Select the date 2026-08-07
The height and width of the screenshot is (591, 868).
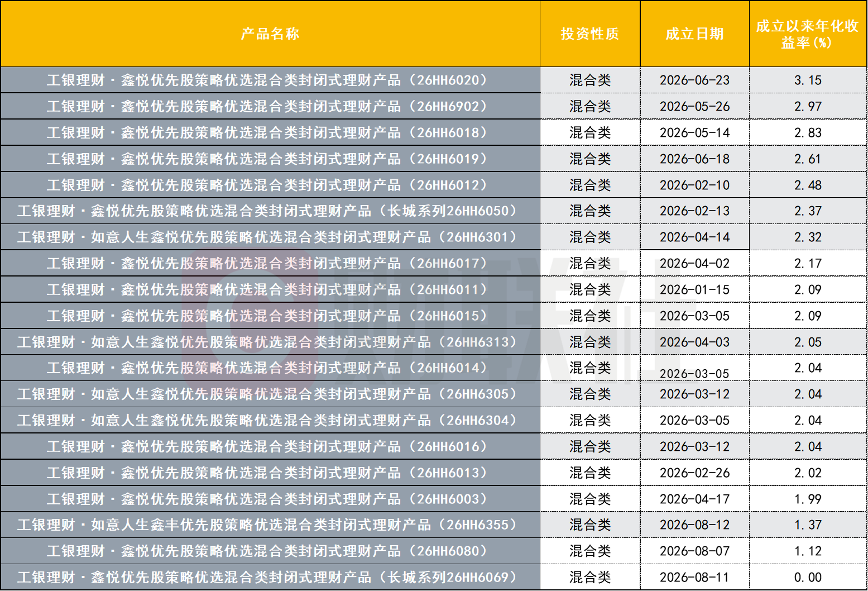(x=694, y=551)
